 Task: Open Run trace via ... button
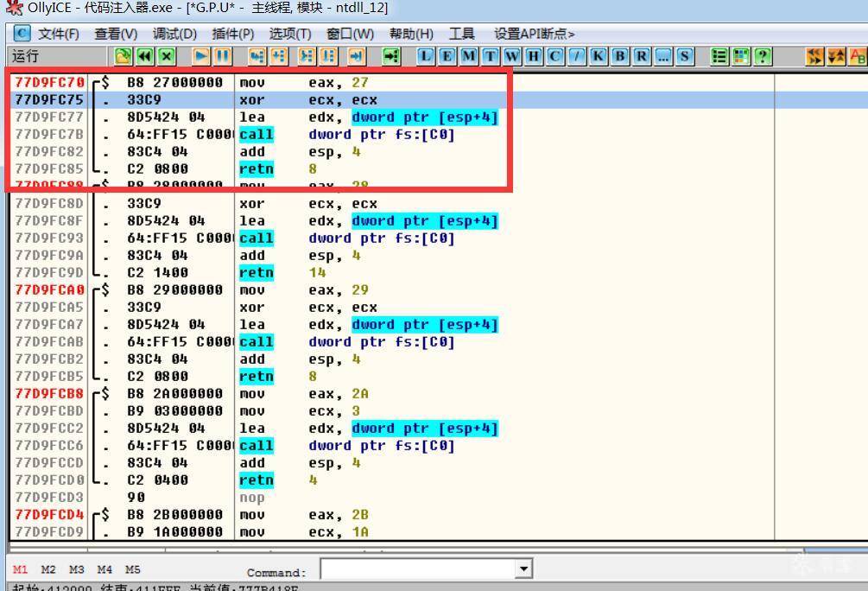663,56
